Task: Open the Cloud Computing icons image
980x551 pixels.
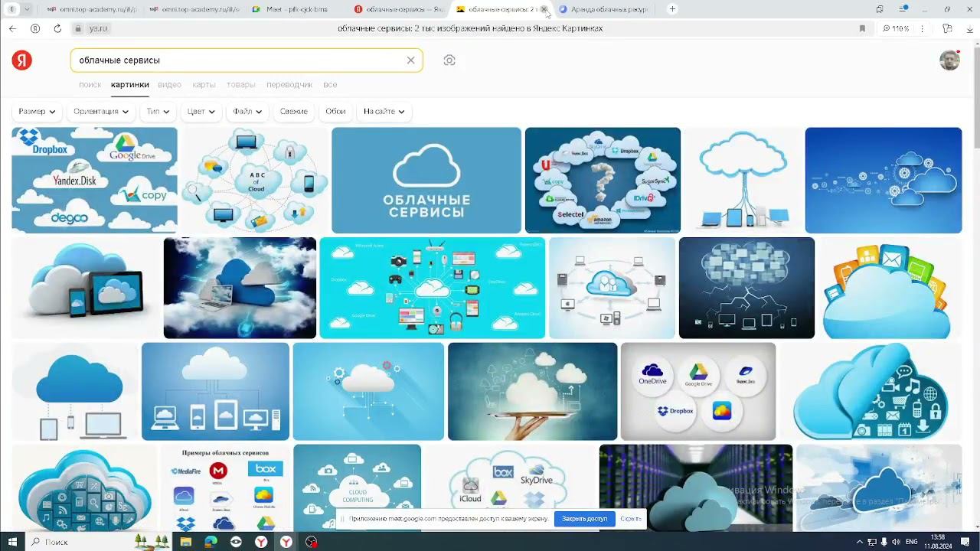Action: pos(357,488)
